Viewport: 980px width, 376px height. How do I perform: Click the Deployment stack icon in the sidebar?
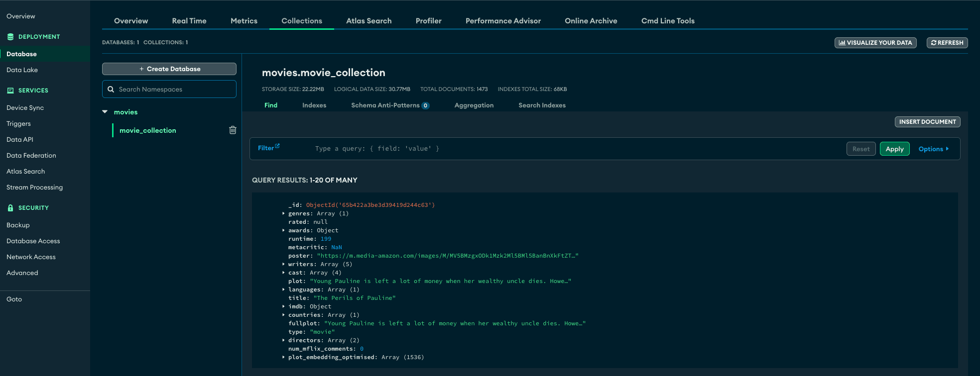(10, 37)
